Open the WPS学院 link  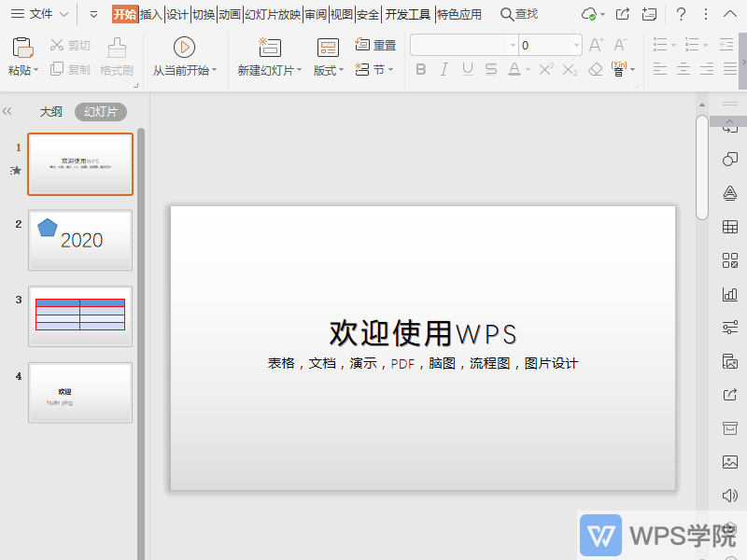[654, 535]
